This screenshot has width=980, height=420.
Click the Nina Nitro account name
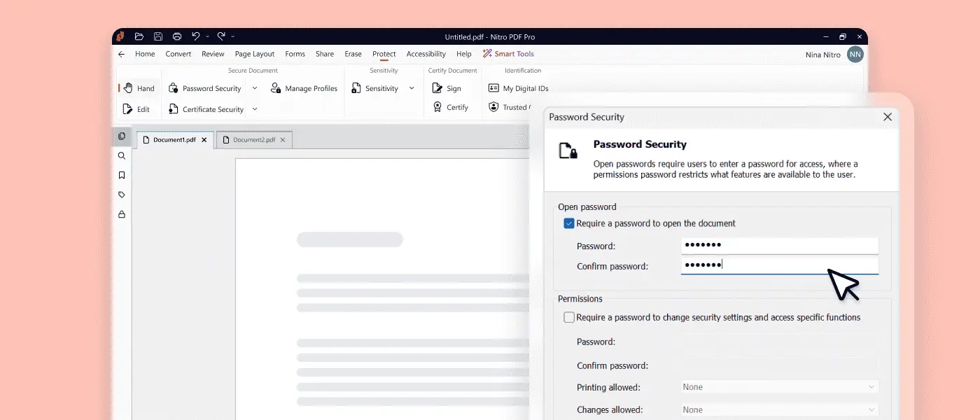click(x=823, y=55)
